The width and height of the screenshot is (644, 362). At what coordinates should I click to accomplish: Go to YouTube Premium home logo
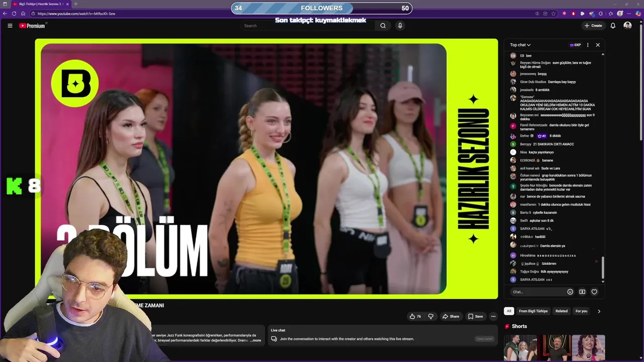pyautogui.click(x=33, y=26)
